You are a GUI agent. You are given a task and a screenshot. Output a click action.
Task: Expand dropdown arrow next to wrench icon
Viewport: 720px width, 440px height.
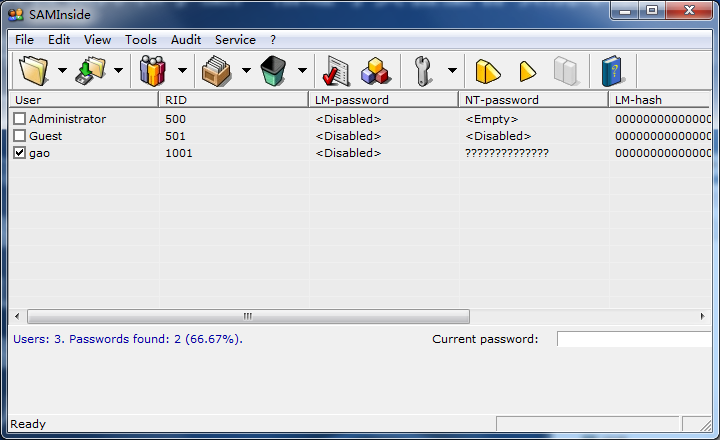pyautogui.click(x=452, y=70)
